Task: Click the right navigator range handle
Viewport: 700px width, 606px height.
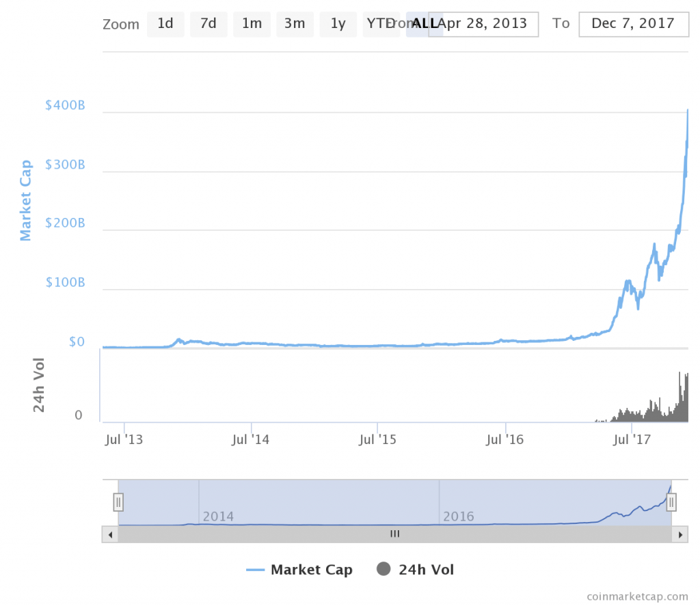Action: click(x=671, y=502)
